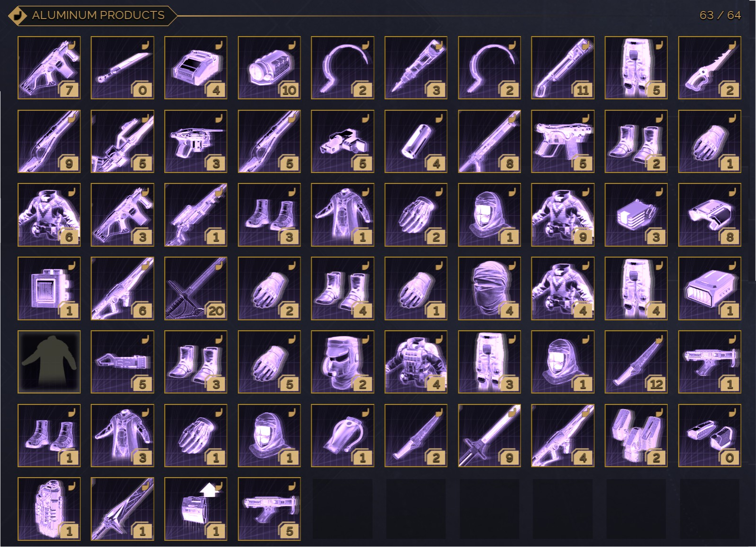Select the stacked plates item with quantity 3
Image resolution: width=756 pixels, height=547 pixels.
pos(636,215)
